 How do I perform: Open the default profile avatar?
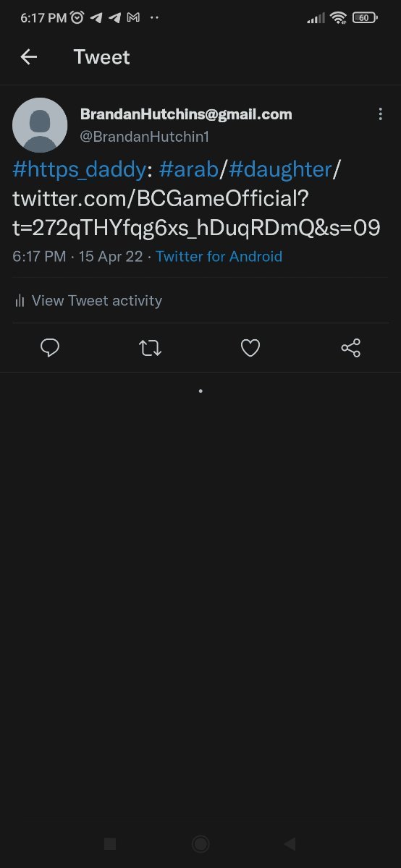click(40, 125)
